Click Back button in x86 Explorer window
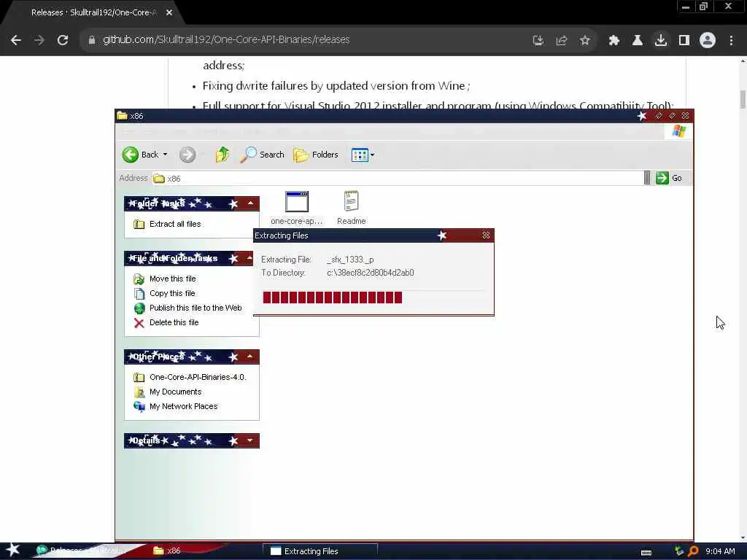This screenshot has width=747, height=560. pos(140,155)
